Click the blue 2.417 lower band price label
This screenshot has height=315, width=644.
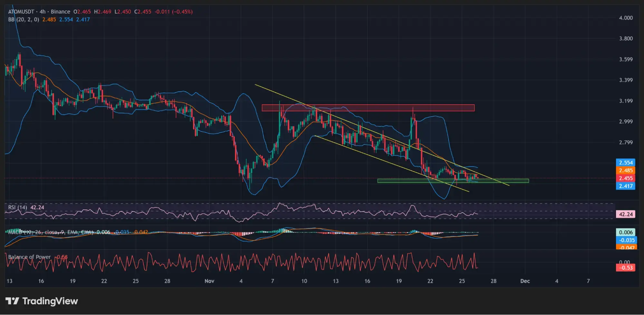pos(625,186)
